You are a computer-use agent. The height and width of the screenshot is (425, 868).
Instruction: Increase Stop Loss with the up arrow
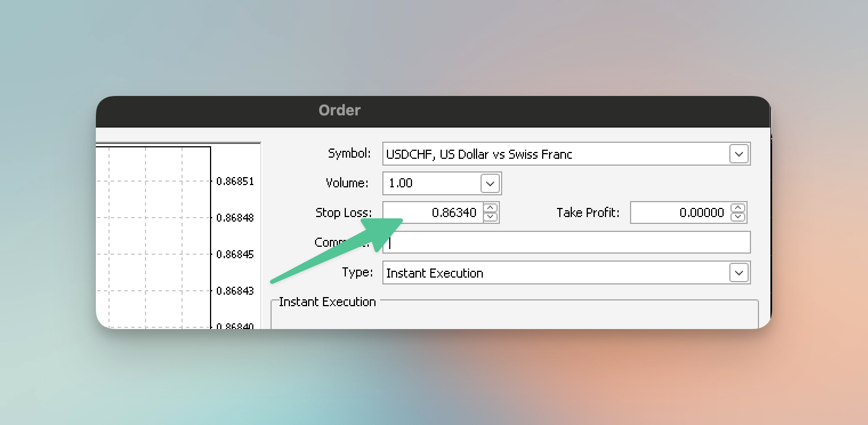(491, 208)
